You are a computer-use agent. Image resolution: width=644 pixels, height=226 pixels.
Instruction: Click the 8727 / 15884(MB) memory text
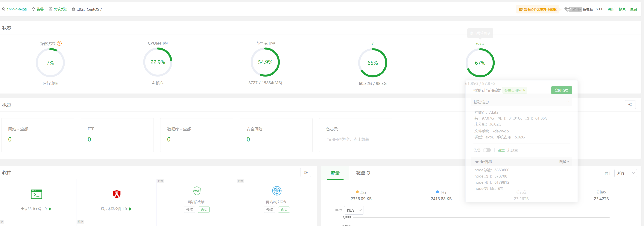pos(265,83)
